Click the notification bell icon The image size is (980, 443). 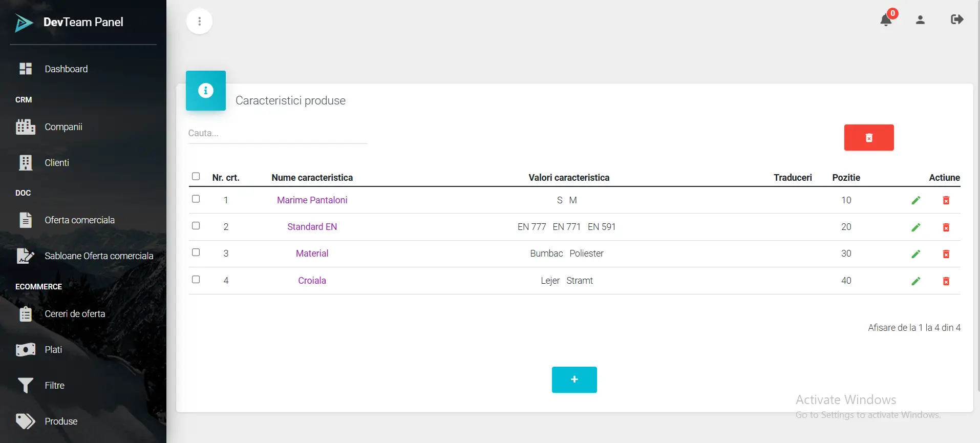886,20
